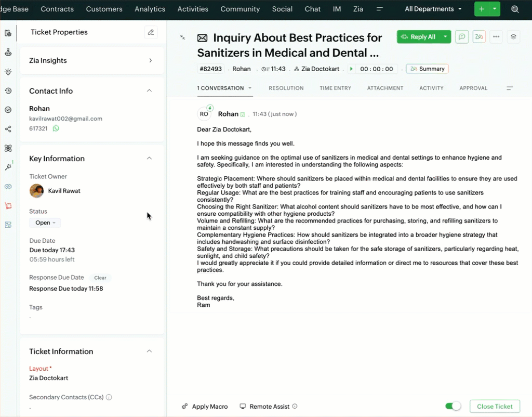Open the comment bubble icon near Reply All
The image size is (532, 417).
462,37
